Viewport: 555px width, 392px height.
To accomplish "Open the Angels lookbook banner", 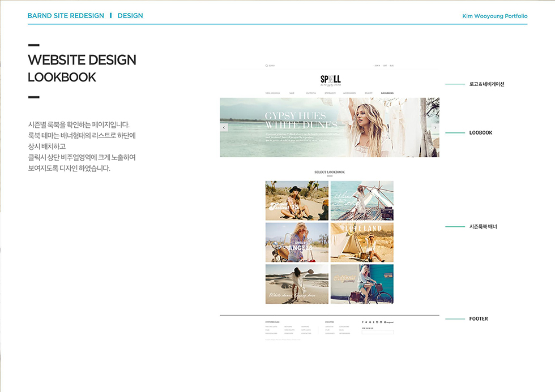I will (x=297, y=242).
